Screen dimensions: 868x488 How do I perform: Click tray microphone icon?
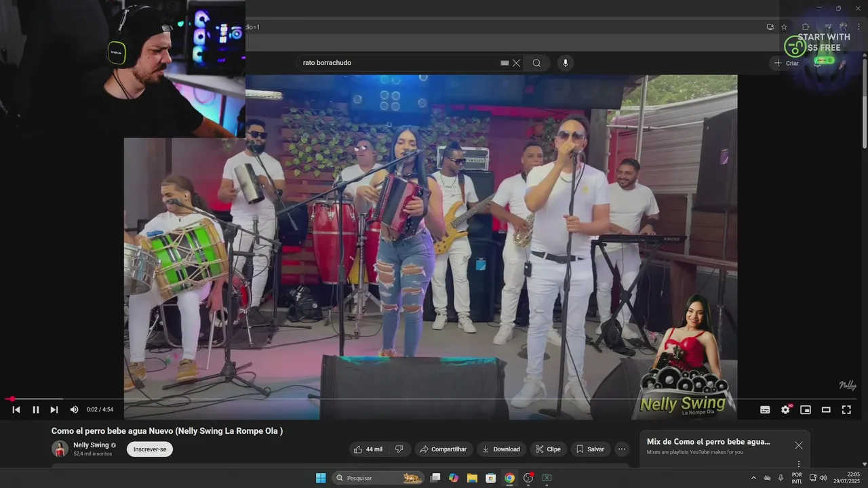click(x=781, y=478)
